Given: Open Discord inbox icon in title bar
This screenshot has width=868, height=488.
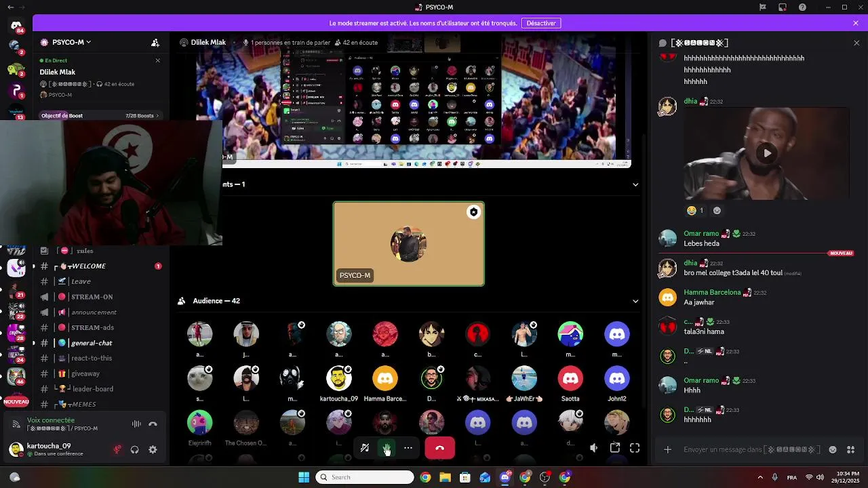Looking at the screenshot, I should pyautogui.click(x=783, y=7).
